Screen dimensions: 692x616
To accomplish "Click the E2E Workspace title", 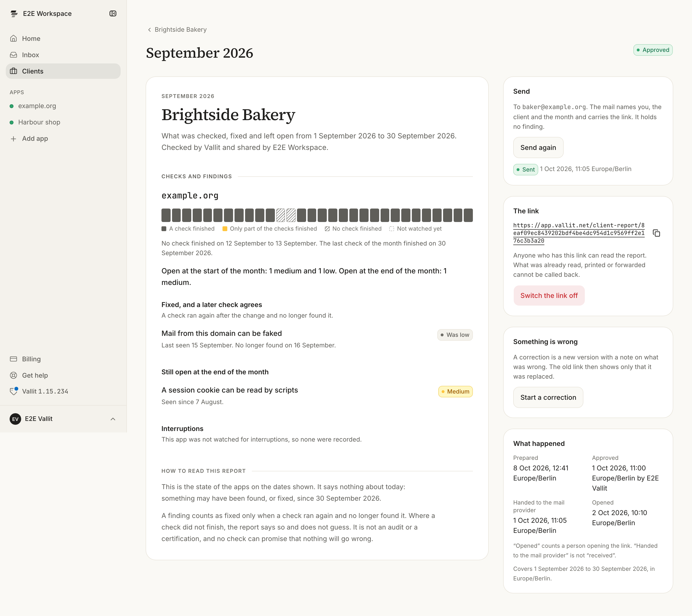I will [47, 13].
